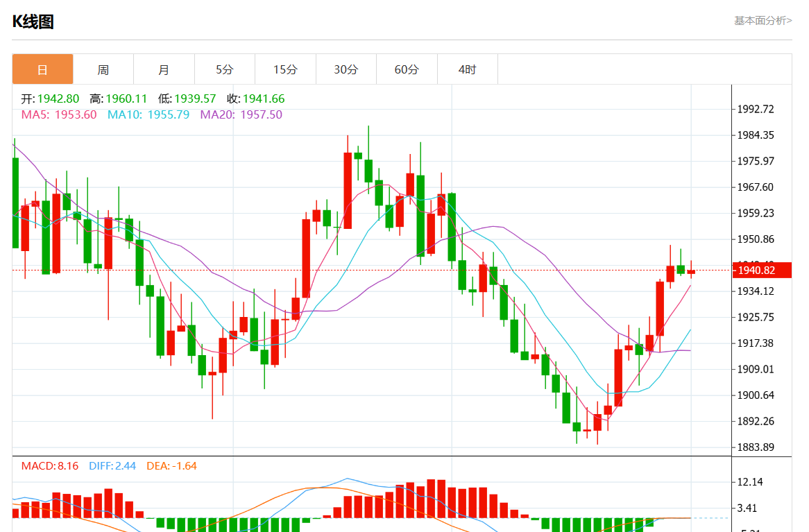The height and width of the screenshot is (532, 809).
Task: Open the 5分 interval tab
Action: [224, 69]
